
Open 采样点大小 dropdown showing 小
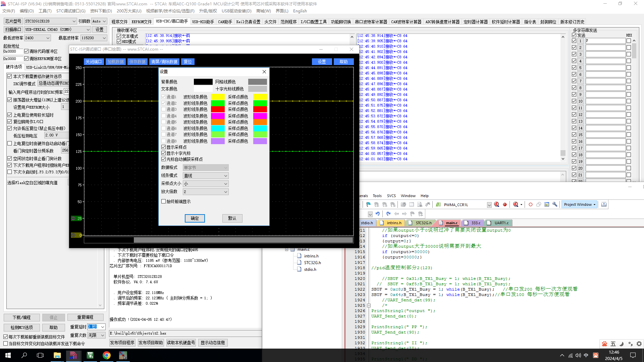pyautogui.click(x=206, y=184)
